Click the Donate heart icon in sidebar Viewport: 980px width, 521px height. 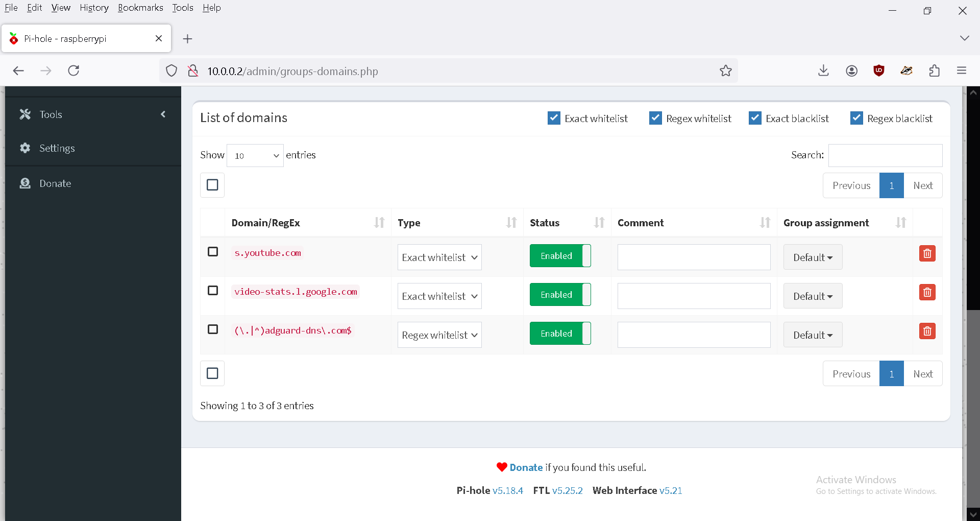[x=24, y=183]
